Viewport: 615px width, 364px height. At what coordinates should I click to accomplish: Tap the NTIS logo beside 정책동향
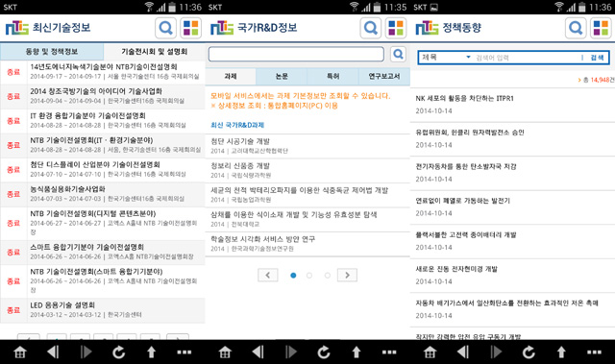tap(427, 28)
